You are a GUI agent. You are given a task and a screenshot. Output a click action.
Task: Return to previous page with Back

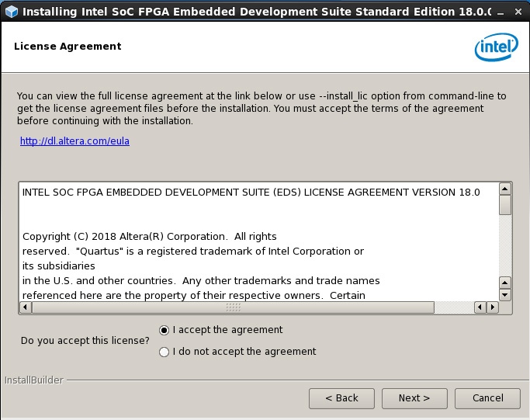(341, 398)
